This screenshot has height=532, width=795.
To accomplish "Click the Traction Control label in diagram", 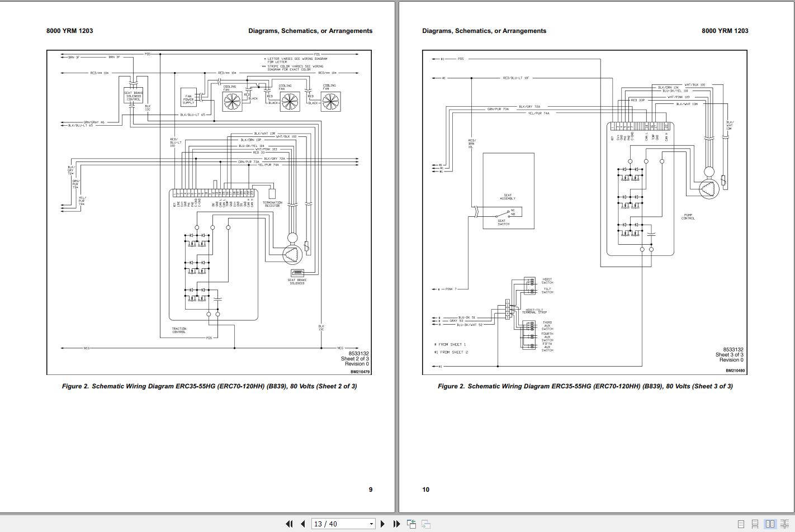I will pyautogui.click(x=179, y=330).
